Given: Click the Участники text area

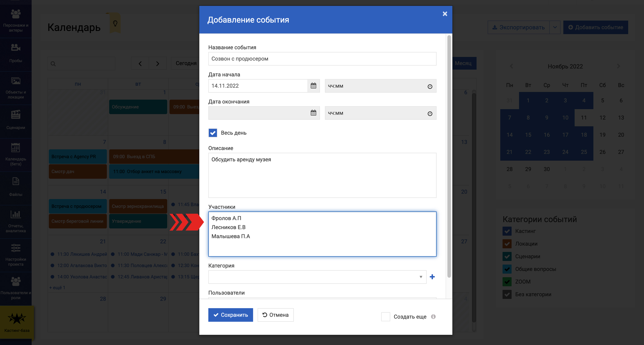Looking at the screenshot, I should pyautogui.click(x=322, y=234).
